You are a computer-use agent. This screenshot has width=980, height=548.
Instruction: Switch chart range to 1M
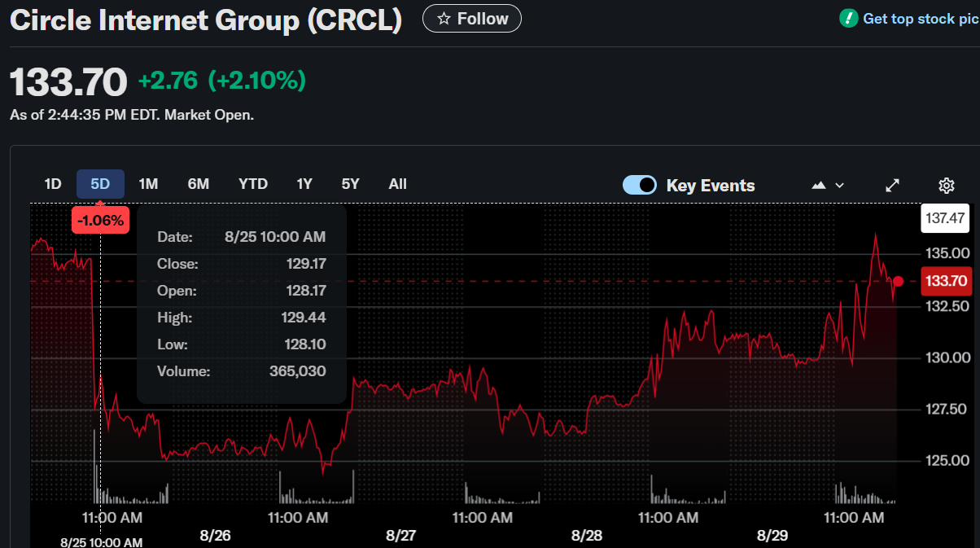[x=148, y=184]
